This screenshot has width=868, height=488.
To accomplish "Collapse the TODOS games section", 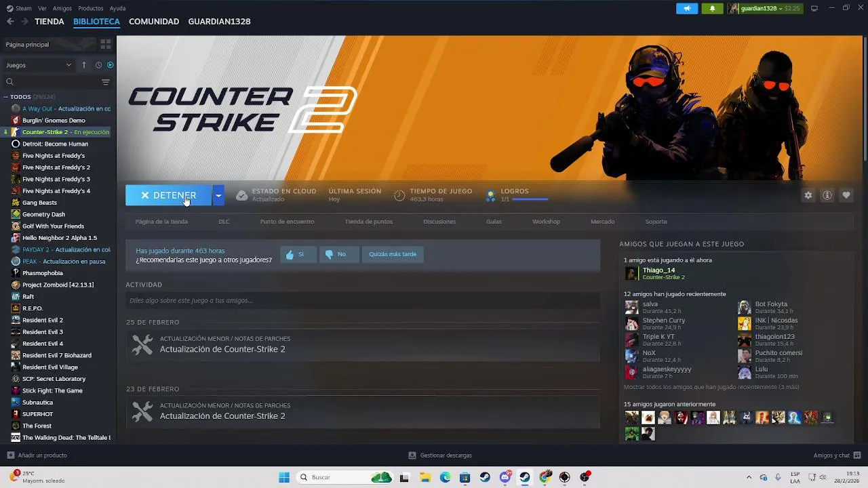I will [7, 97].
